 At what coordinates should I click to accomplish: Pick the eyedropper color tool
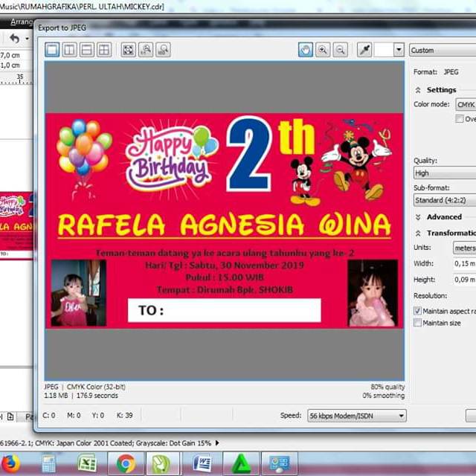click(364, 50)
